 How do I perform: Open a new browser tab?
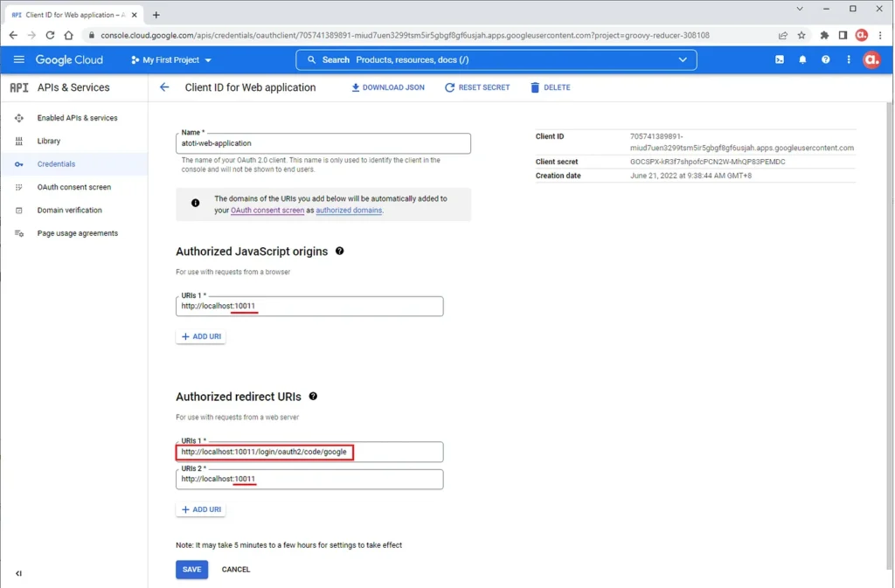156,15
